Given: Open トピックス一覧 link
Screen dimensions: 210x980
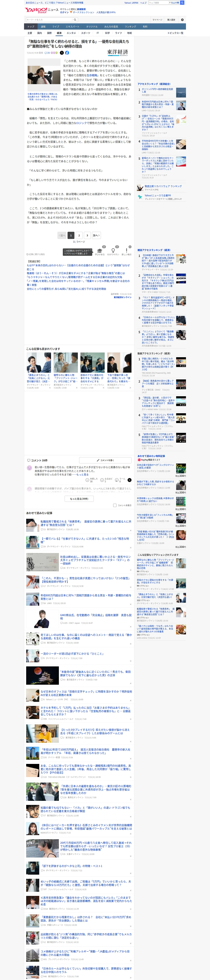Looking at the screenshot, I should 175,33.
